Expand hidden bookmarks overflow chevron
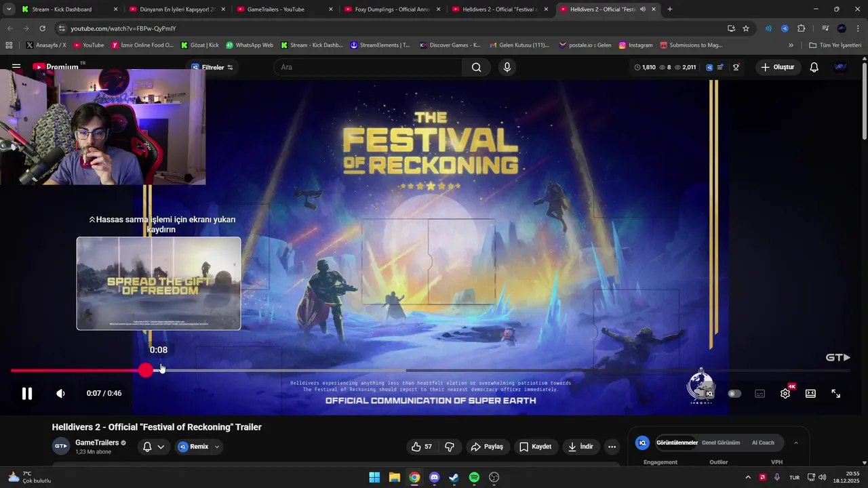 tap(791, 45)
